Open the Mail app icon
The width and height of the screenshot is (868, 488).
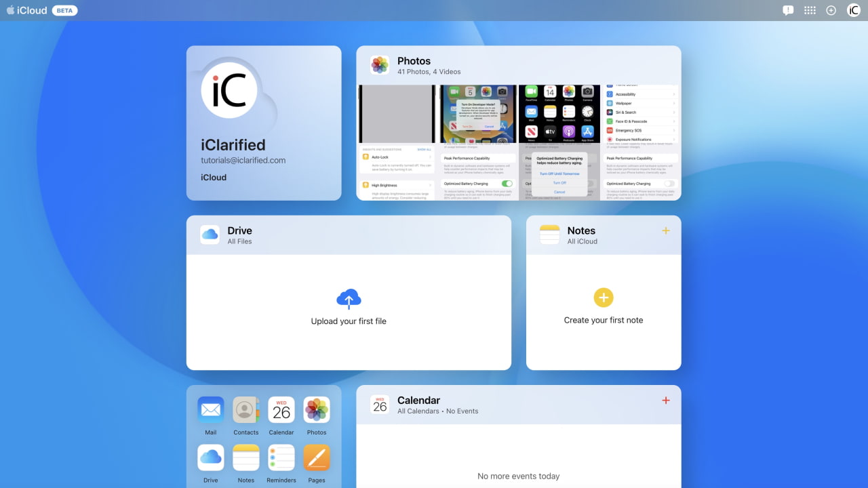pos(210,409)
